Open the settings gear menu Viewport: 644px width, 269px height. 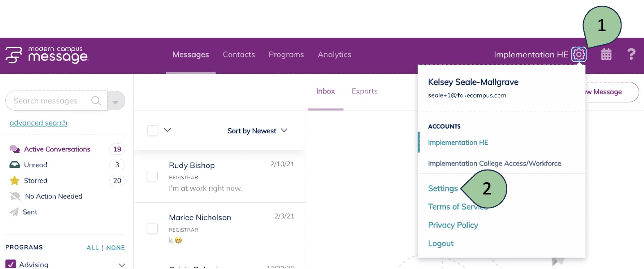(579, 54)
